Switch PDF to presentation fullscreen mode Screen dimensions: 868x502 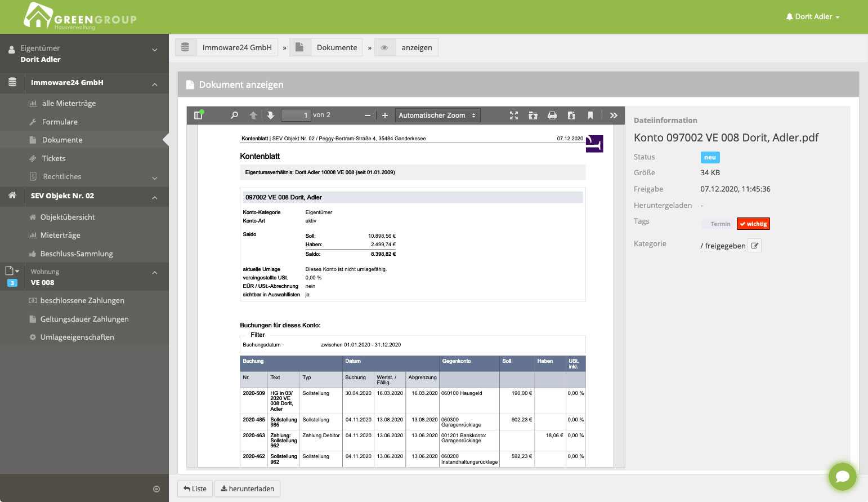[x=514, y=115]
